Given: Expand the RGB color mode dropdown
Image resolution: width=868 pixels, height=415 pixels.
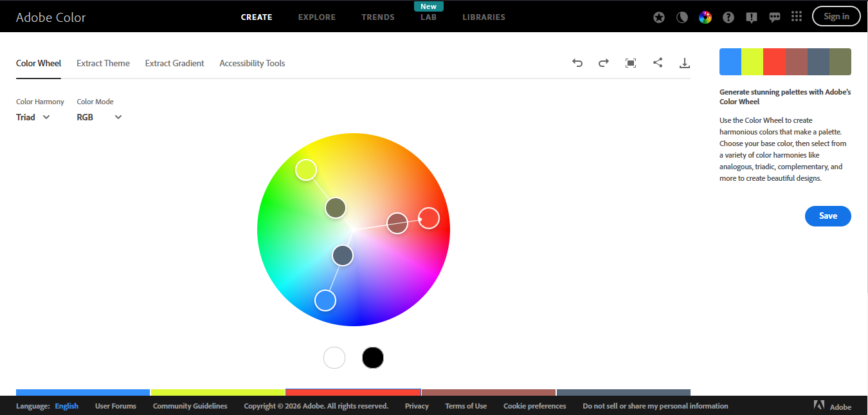Looking at the screenshot, I should pos(99,117).
